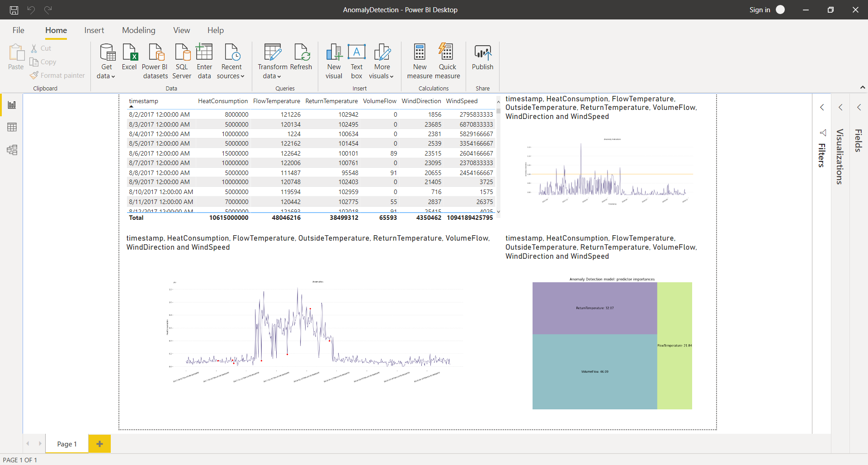
Task: Insert a New visual icon
Action: (x=334, y=52)
